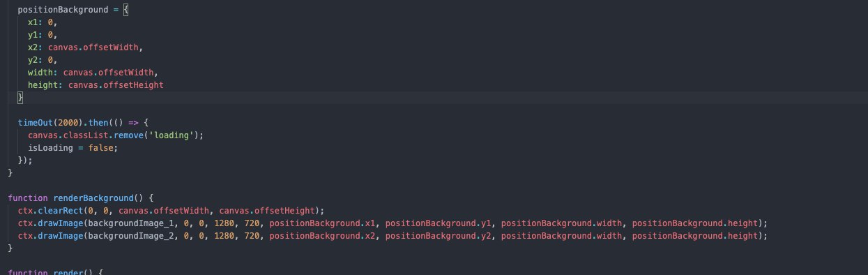
Task: Click the opening brace after positionBackground =
Action: pyautogui.click(x=126, y=10)
